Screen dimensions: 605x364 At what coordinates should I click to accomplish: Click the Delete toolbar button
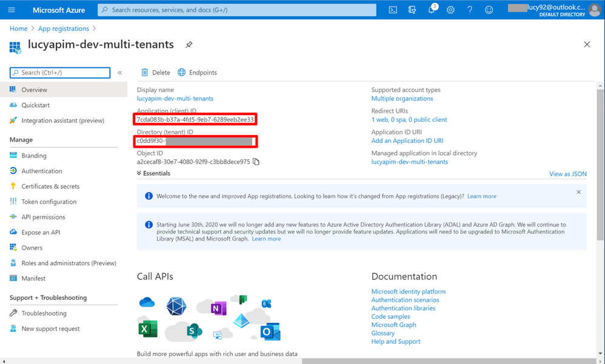tap(156, 73)
